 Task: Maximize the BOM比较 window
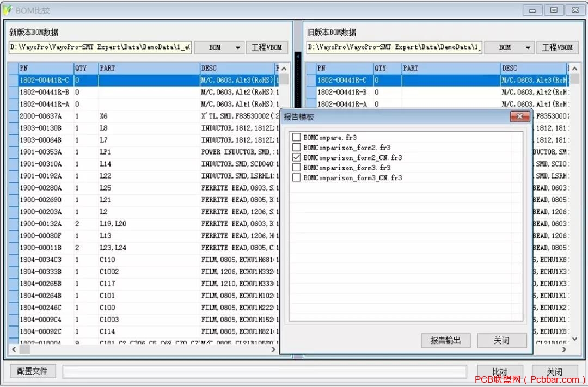pyautogui.click(x=554, y=10)
